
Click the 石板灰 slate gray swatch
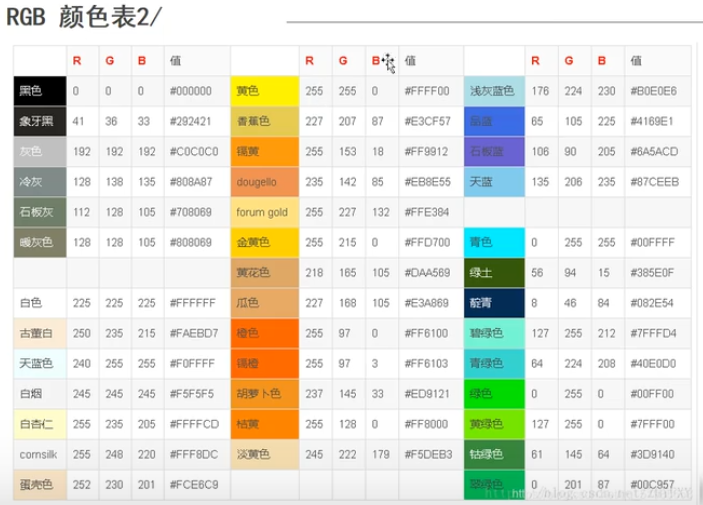pyautogui.click(x=40, y=212)
